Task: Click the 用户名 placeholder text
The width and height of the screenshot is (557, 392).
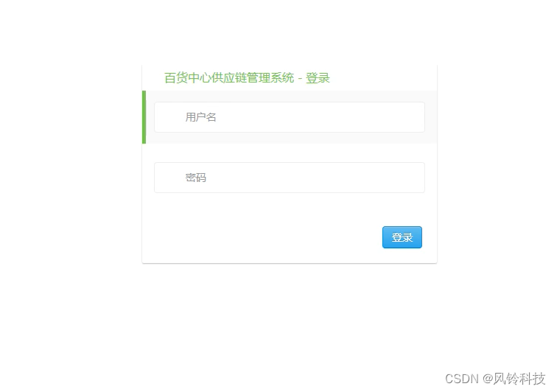Action: [x=200, y=117]
